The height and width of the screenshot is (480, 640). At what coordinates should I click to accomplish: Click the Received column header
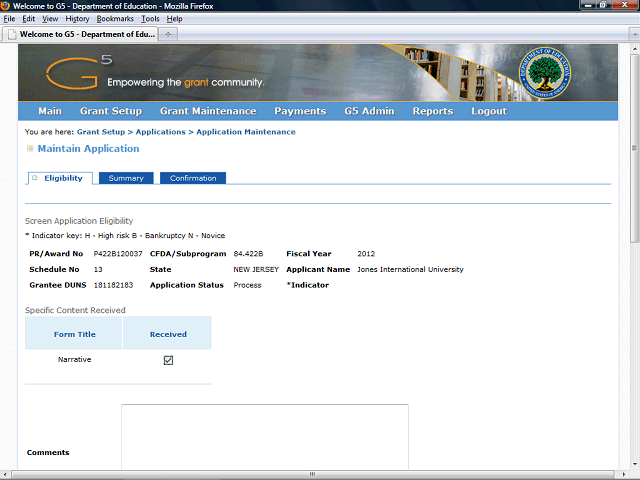point(167,333)
